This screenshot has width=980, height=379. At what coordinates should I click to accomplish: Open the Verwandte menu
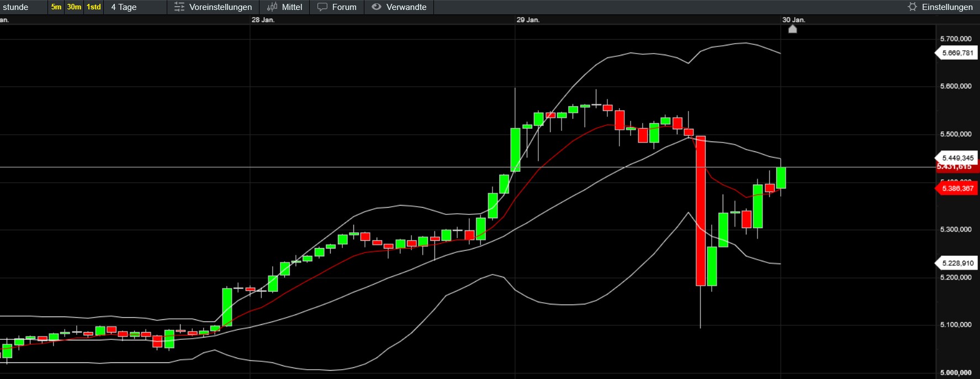(399, 7)
